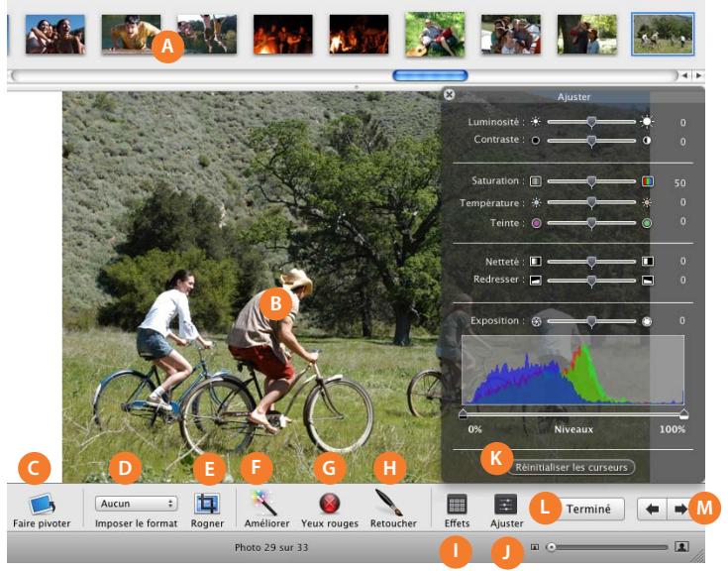Click the Saturation slider handle
The image size is (728, 571).
tap(591, 181)
